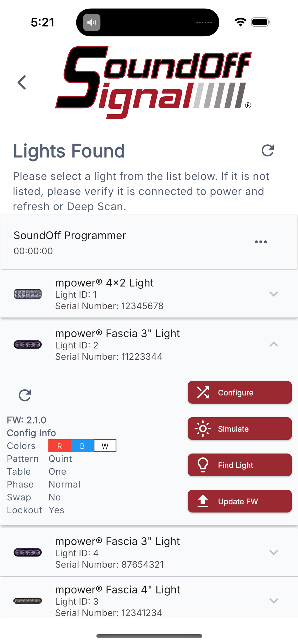The height and width of the screenshot is (644, 298).
Task: Tap the 4×2 Light thumbnail image
Action: pyautogui.click(x=28, y=294)
